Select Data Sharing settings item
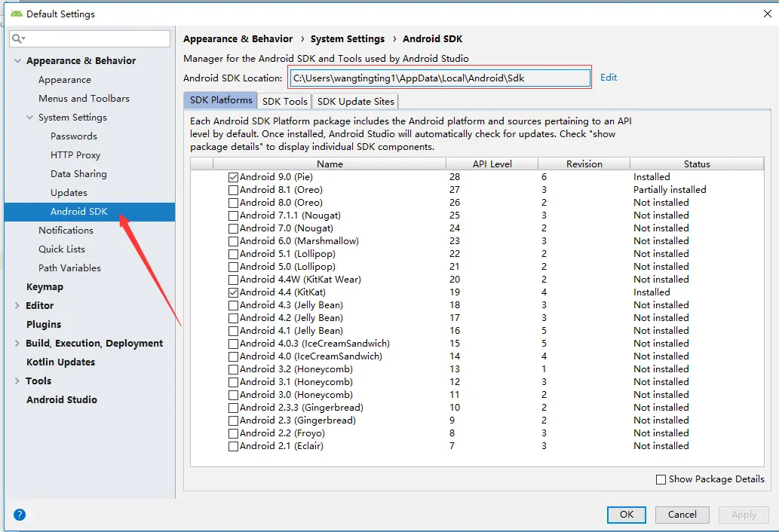The image size is (779, 532). (x=78, y=174)
